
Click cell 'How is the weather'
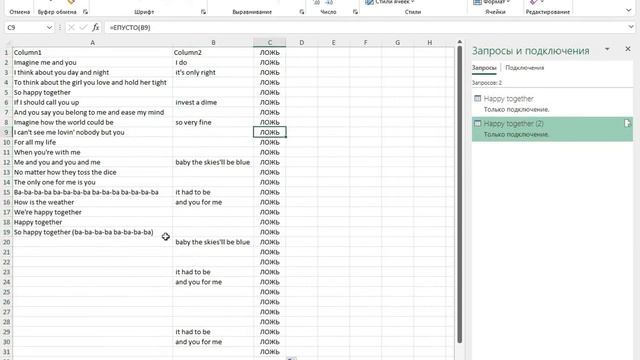pyautogui.click(x=93, y=202)
